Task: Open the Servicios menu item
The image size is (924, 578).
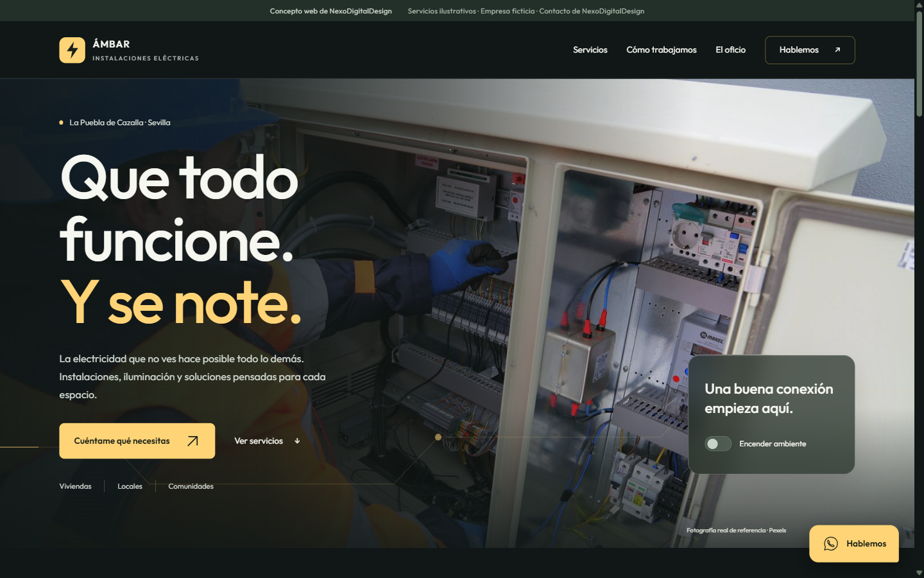Action: coord(590,50)
